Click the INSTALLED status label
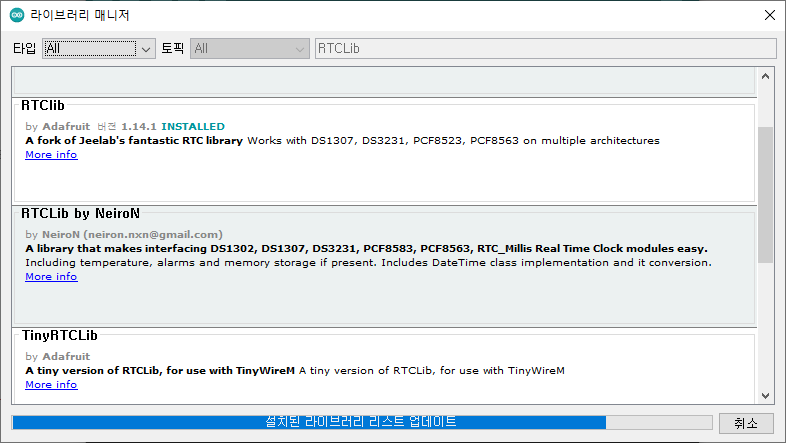This screenshot has width=786, height=443. pos(193,127)
